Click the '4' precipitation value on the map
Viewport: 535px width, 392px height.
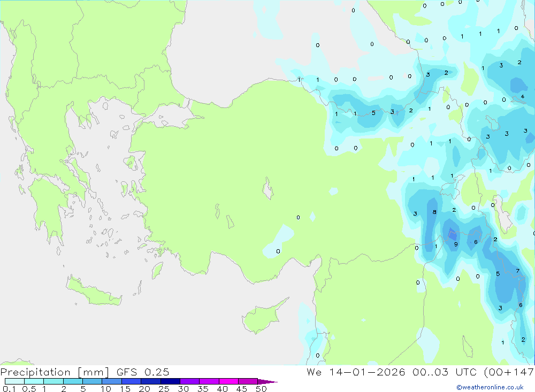pos(522,97)
